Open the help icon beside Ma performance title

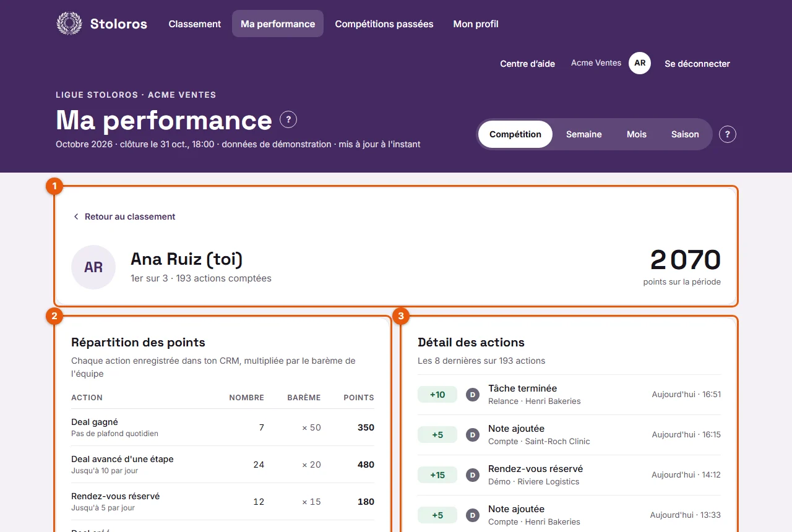click(x=288, y=119)
